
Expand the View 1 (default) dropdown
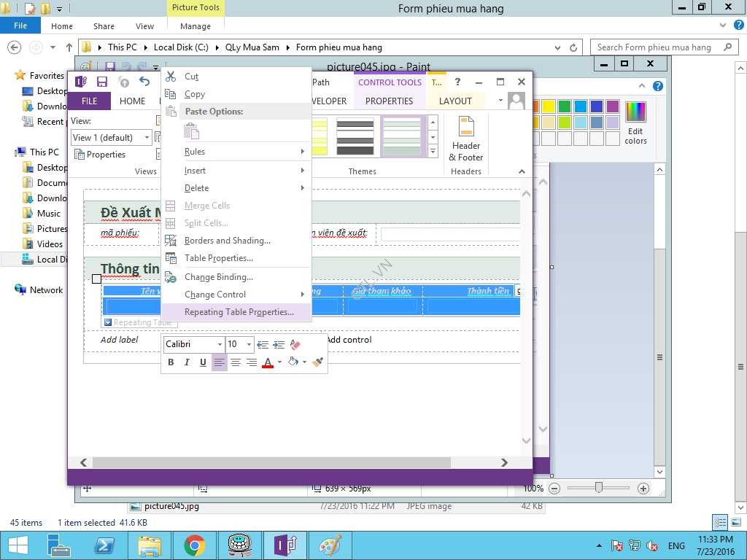click(x=147, y=138)
